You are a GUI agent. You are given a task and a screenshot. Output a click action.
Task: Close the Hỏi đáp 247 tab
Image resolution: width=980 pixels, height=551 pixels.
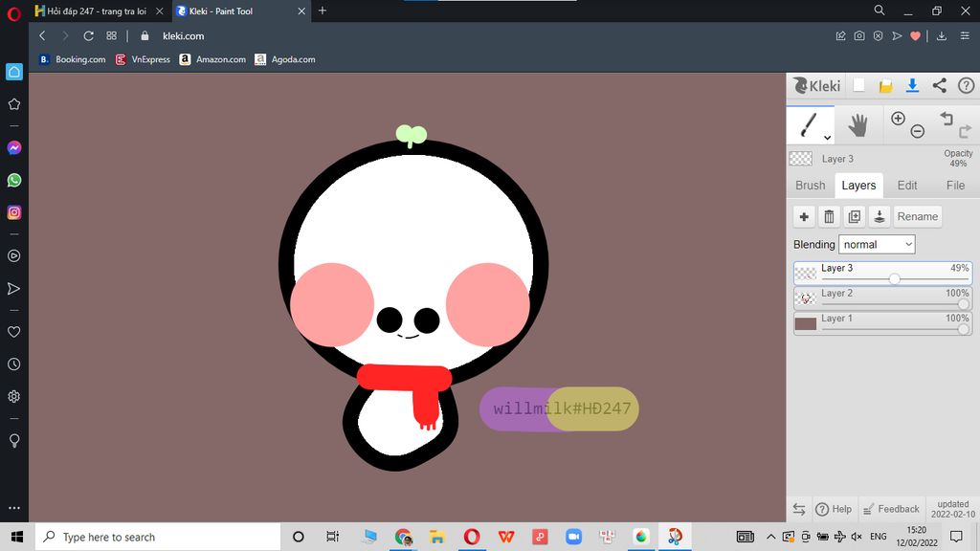160,11
